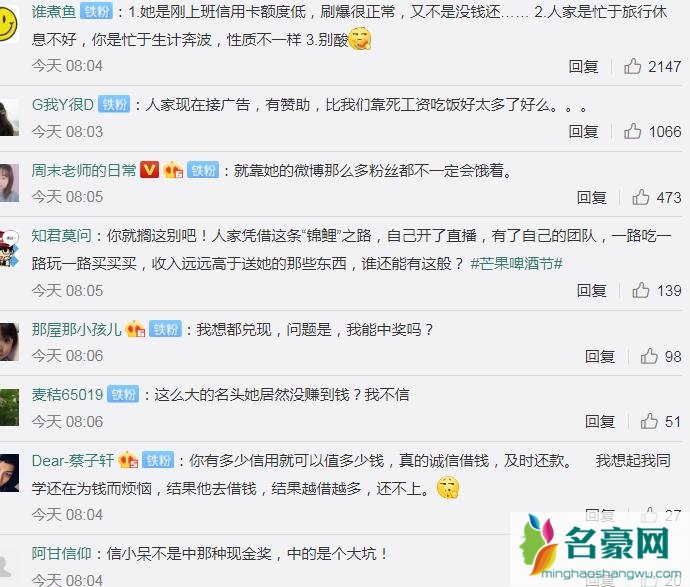
Task: Click thumbs-up on 知君莫问's comment
Action: coord(641,290)
